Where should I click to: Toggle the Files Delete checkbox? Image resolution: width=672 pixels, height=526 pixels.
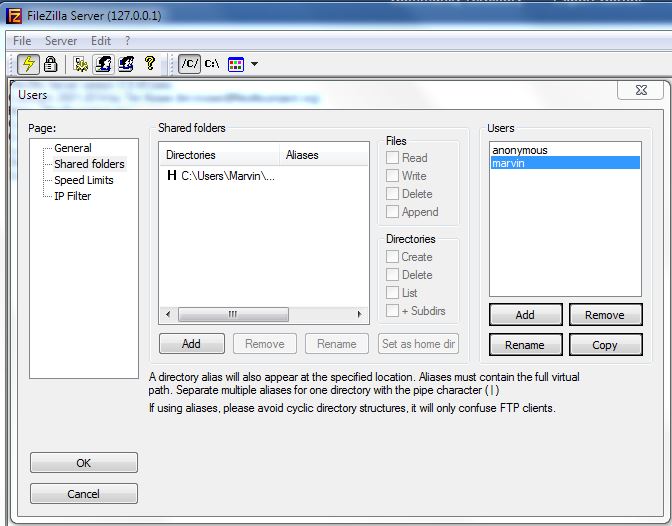(392, 194)
